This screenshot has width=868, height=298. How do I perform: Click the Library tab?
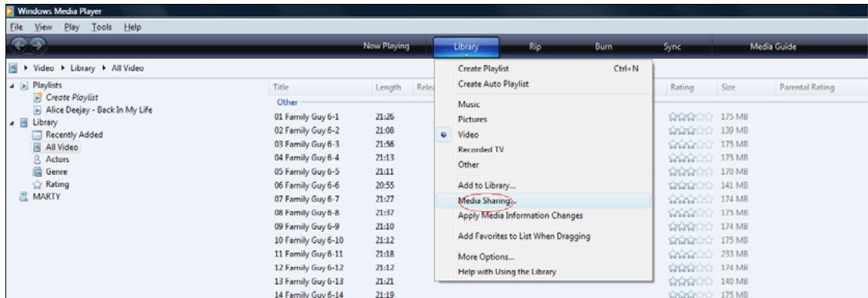(466, 47)
